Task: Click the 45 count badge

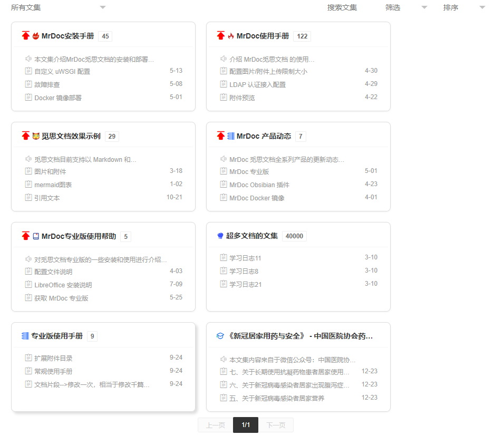Action: pos(105,36)
